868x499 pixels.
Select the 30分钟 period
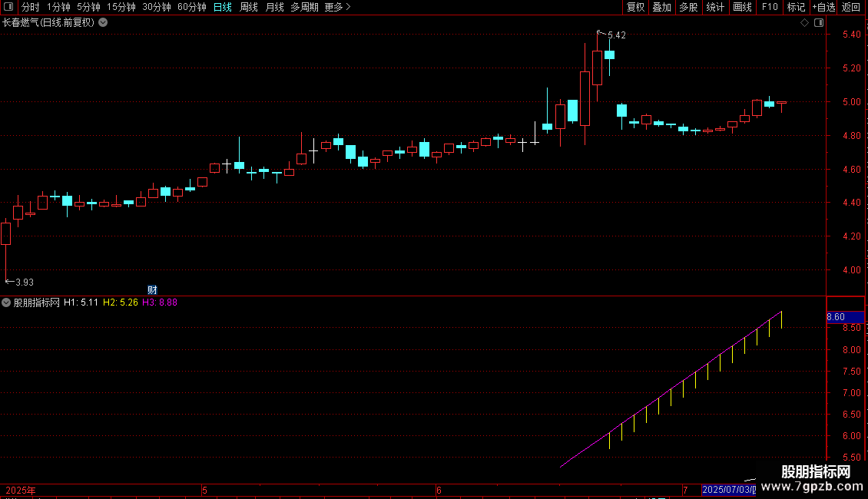pos(156,7)
